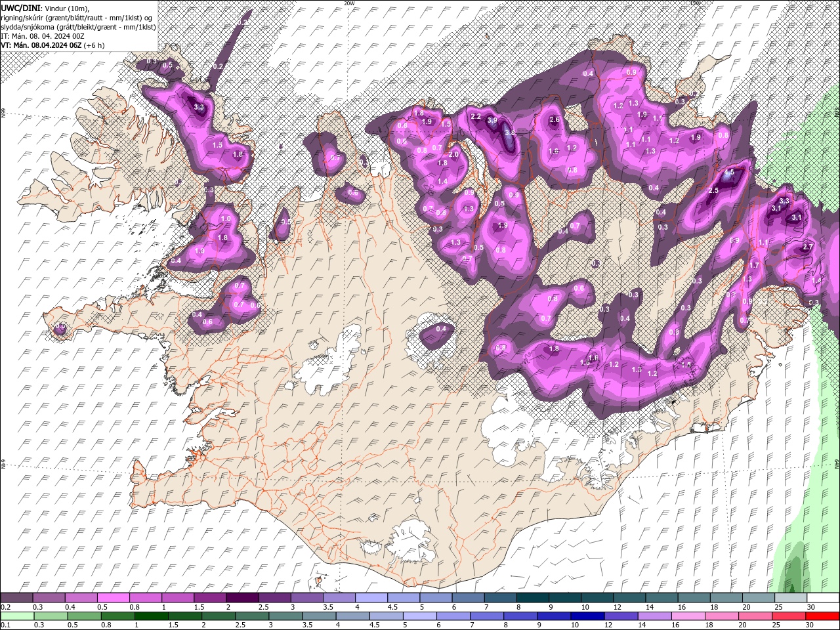The image size is (840, 630).
Task: Select the bright red lower swatch starting at 30
Action: (822, 616)
